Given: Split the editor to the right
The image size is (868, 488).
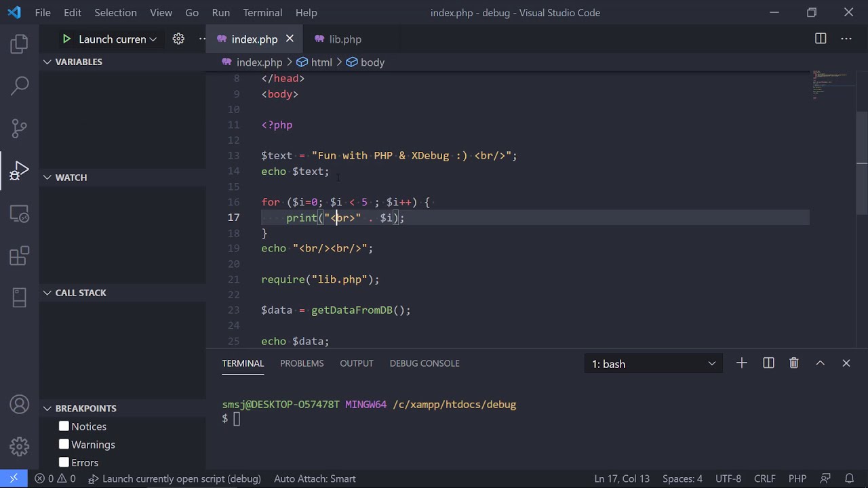Looking at the screenshot, I should [x=821, y=39].
